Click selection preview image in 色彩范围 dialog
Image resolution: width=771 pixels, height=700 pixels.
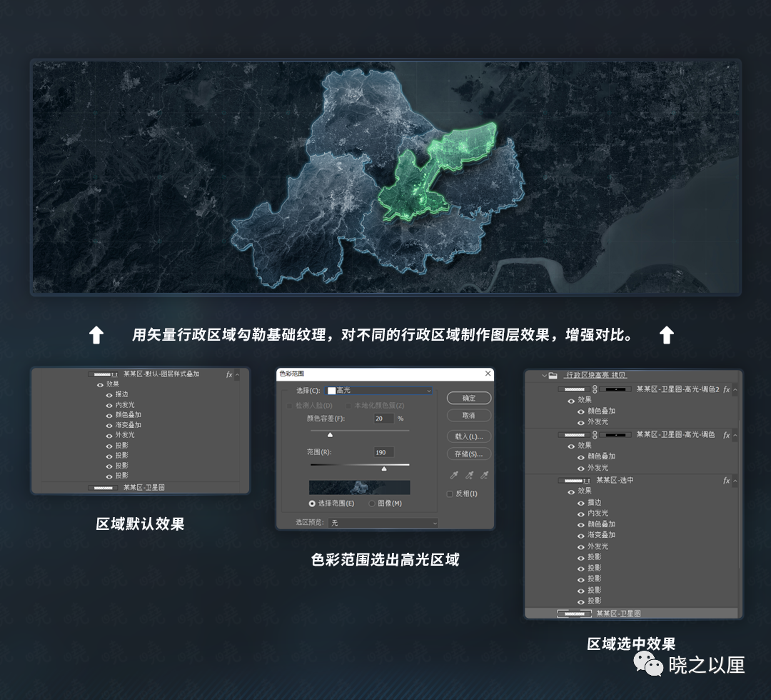click(x=359, y=487)
